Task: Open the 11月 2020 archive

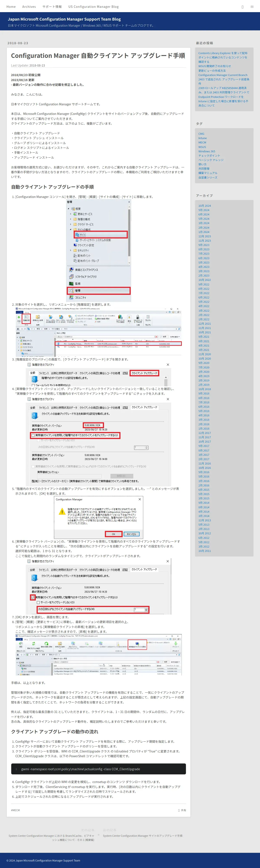Action: point(205,354)
